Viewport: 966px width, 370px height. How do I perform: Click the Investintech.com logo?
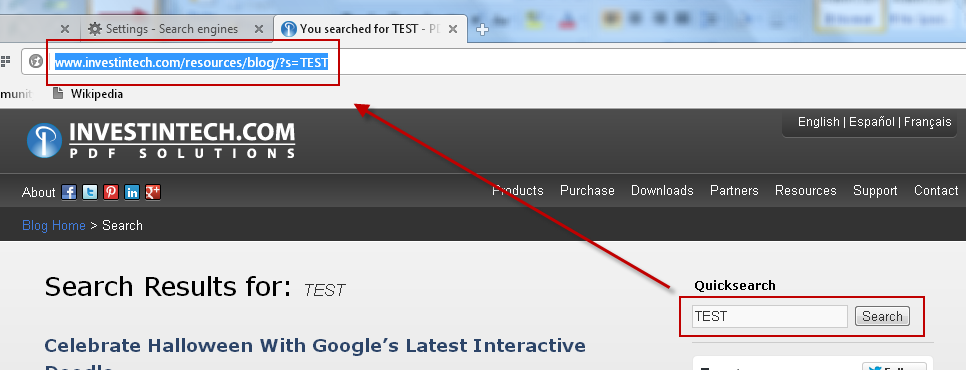(x=161, y=140)
